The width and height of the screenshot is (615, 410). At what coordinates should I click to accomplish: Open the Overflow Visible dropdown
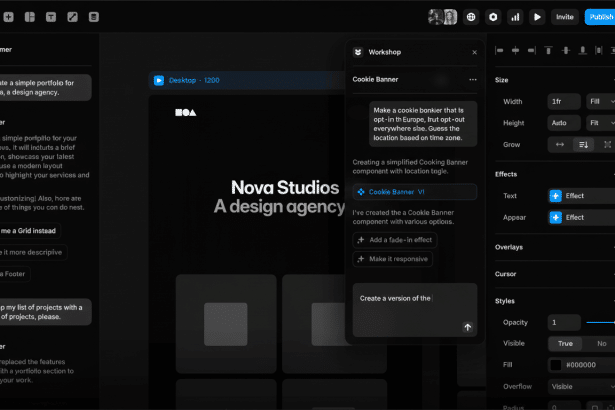pos(581,387)
